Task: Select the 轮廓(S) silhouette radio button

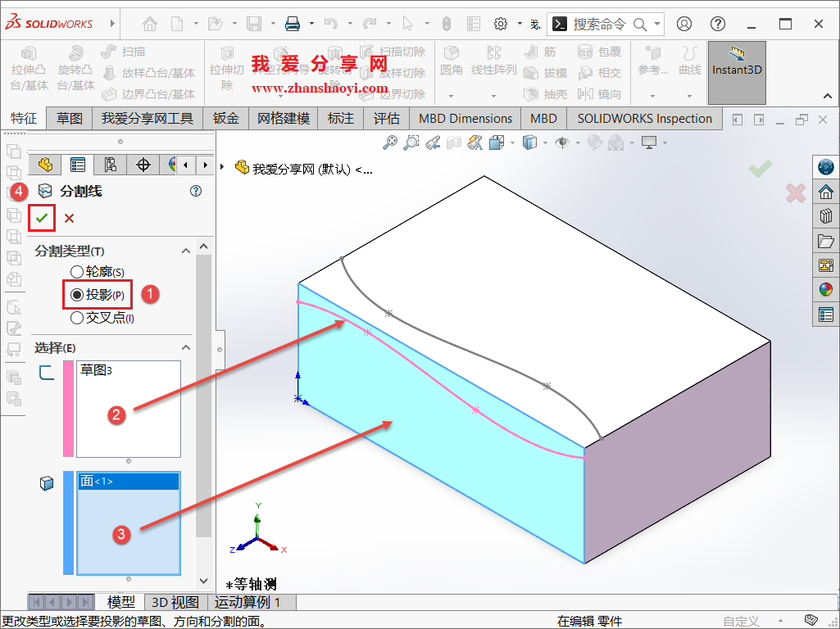Action: (x=77, y=272)
